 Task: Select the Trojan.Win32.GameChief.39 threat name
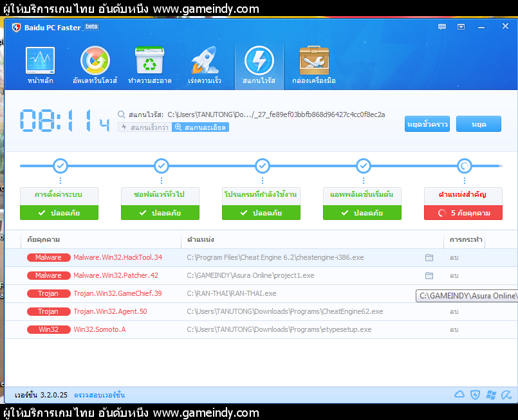coord(118,293)
